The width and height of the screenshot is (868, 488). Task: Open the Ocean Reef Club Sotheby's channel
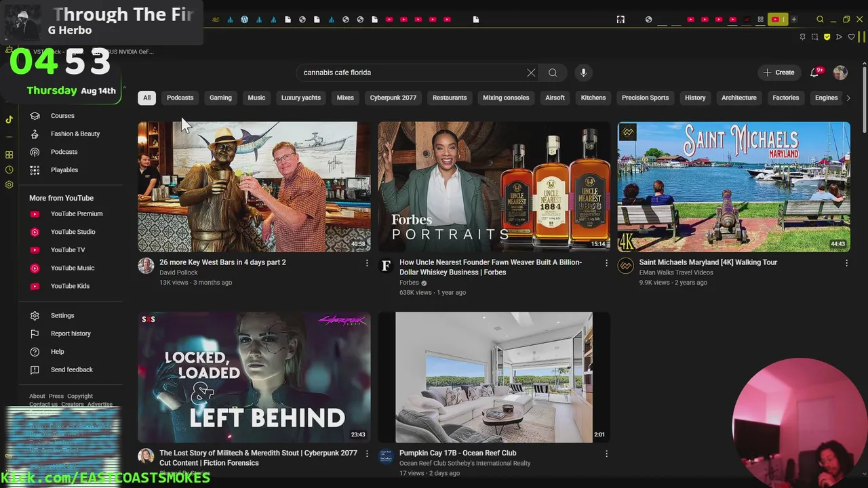(465, 464)
